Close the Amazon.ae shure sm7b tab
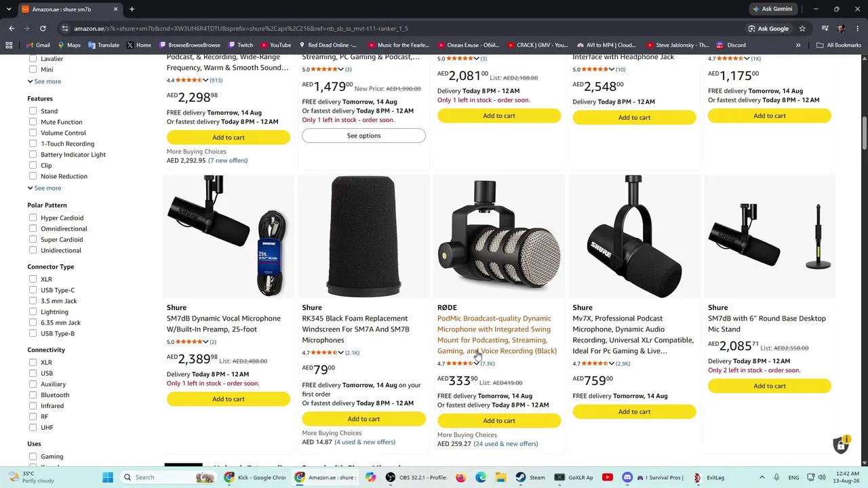The height and width of the screenshot is (488, 868). coord(115,9)
